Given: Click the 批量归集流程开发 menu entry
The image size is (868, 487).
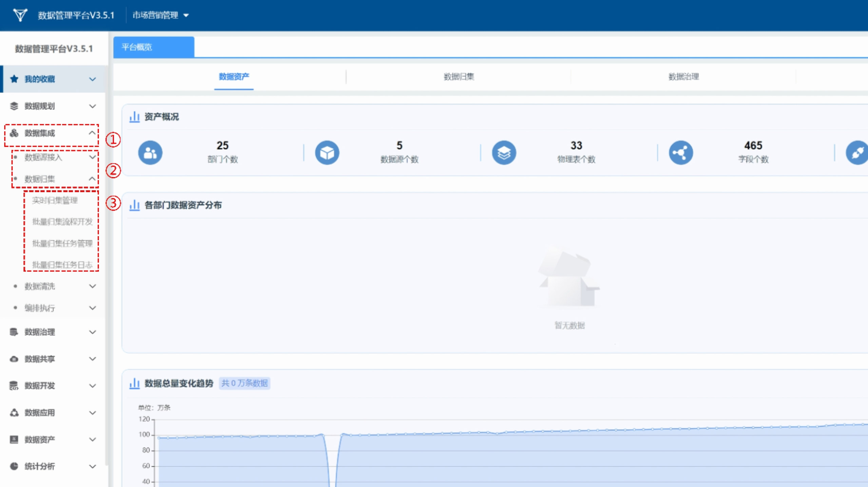Looking at the screenshot, I should click(62, 222).
